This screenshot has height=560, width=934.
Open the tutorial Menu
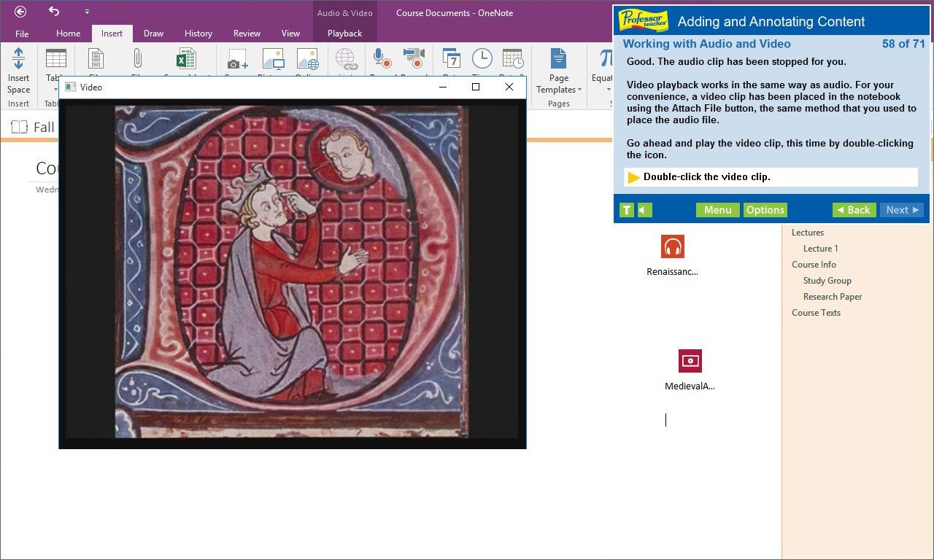717,209
